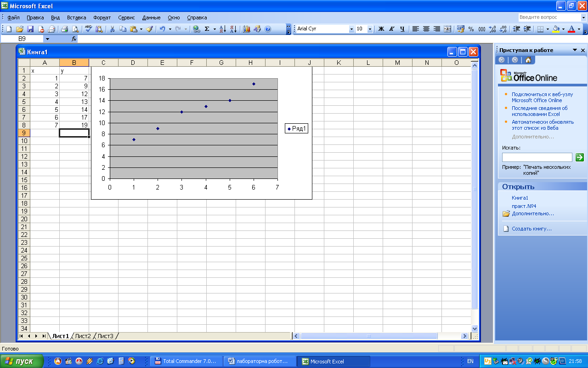The height and width of the screenshot is (368, 588).
Task: Click the Print Preview icon
Action: [x=75, y=29]
